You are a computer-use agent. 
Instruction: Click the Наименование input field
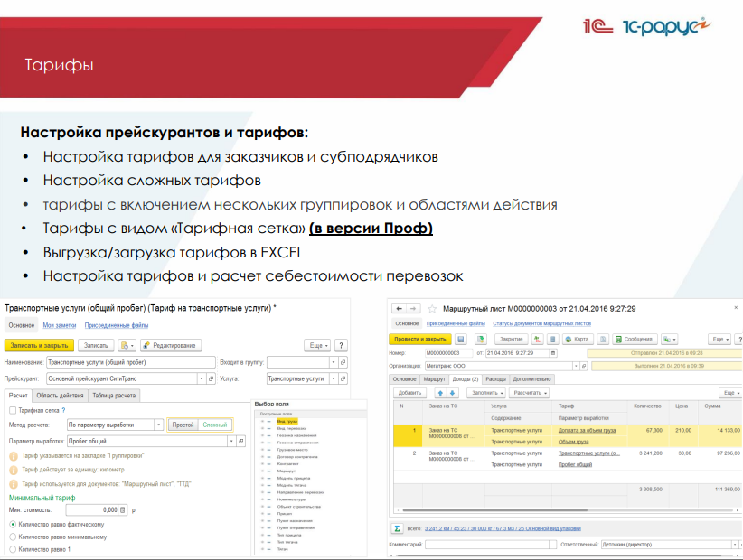click(131, 362)
